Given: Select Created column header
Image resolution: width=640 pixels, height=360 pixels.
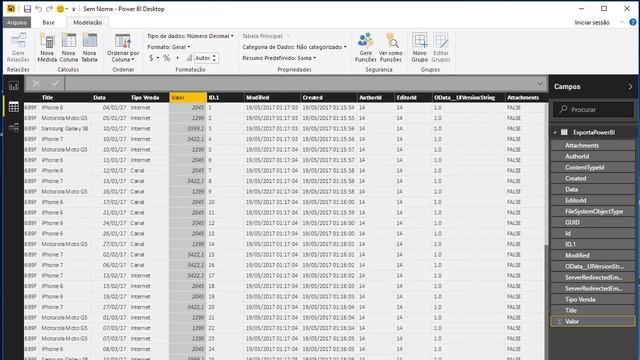Looking at the screenshot, I should coord(329,98).
